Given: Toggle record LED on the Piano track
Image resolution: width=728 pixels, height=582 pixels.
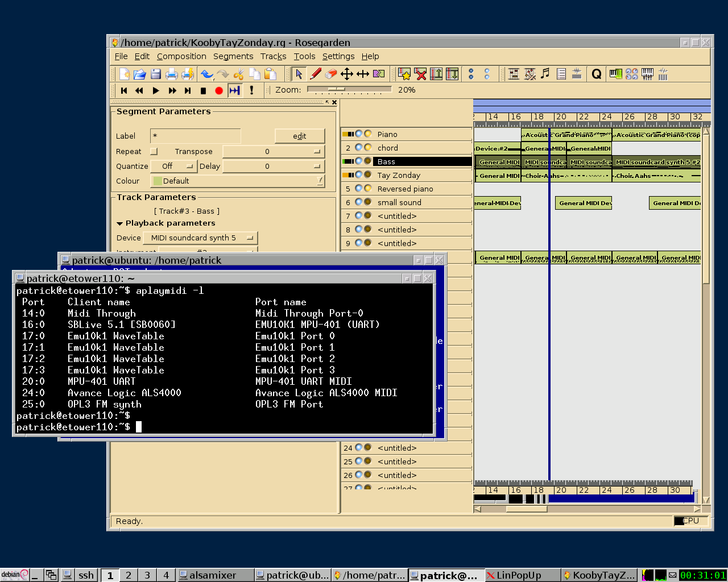Looking at the screenshot, I should (368, 134).
